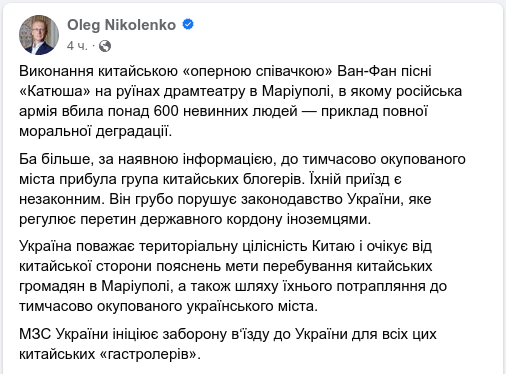
Task: Click 'громадян в Маріуполі' in the third paragraph
Action: [96, 287]
